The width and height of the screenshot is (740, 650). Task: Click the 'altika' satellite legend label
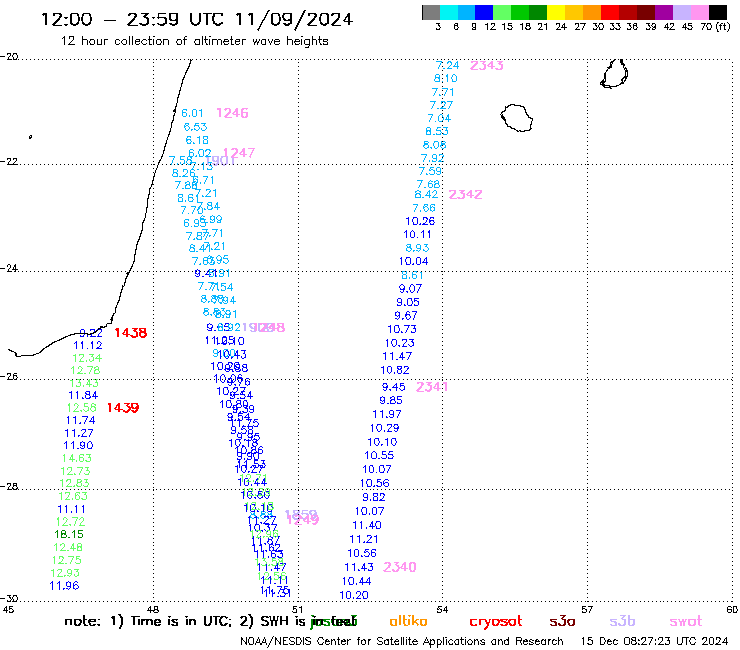tap(408, 621)
